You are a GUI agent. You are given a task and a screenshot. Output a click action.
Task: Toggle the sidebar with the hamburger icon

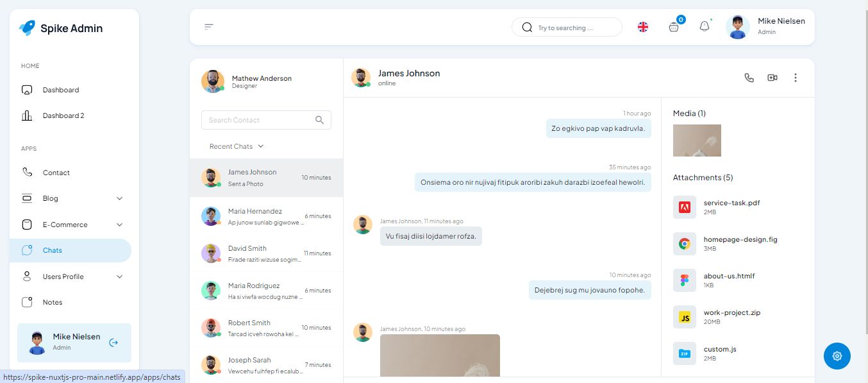pos(208,27)
